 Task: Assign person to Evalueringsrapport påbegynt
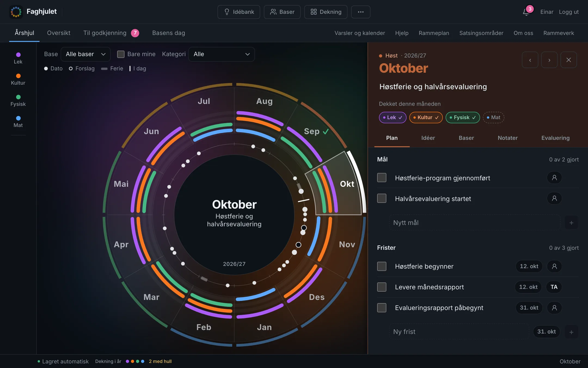click(x=554, y=307)
